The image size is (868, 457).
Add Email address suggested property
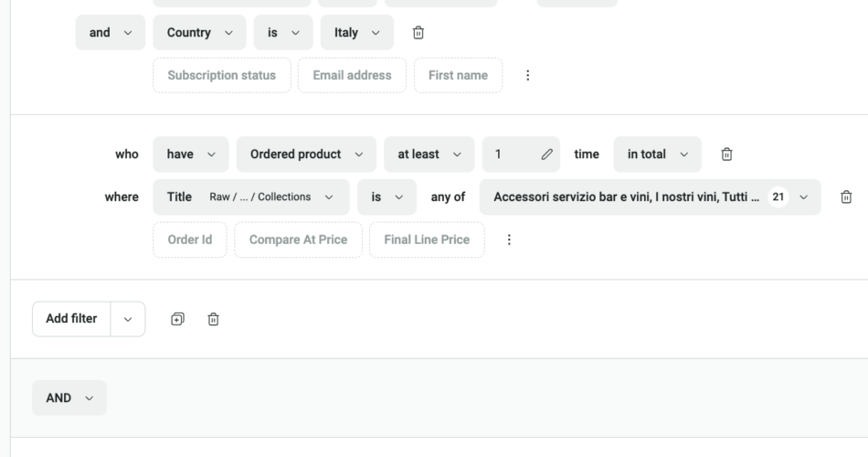pyautogui.click(x=352, y=76)
